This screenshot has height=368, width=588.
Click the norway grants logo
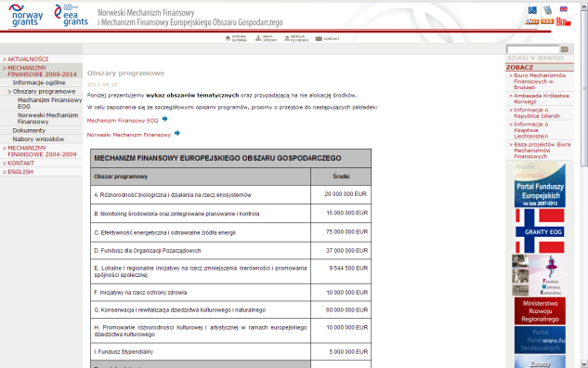coord(26,16)
